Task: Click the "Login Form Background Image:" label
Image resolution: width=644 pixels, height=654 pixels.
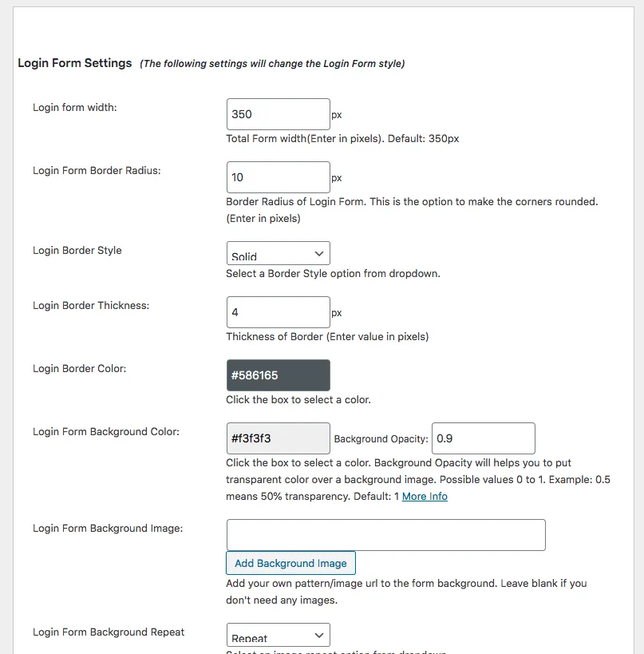Action: (108, 529)
